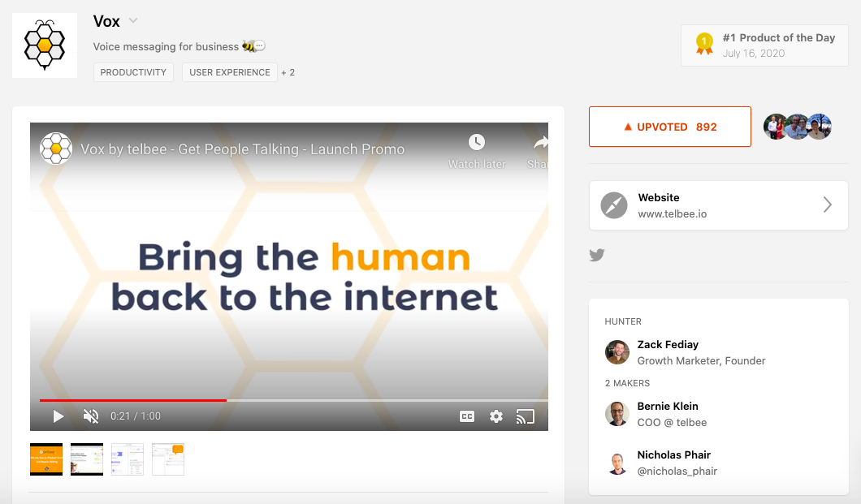Viewport: 861px width, 504px height.
Task: Open the video title Vox by telbee link
Action: pyautogui.click(x=242, y=149)
